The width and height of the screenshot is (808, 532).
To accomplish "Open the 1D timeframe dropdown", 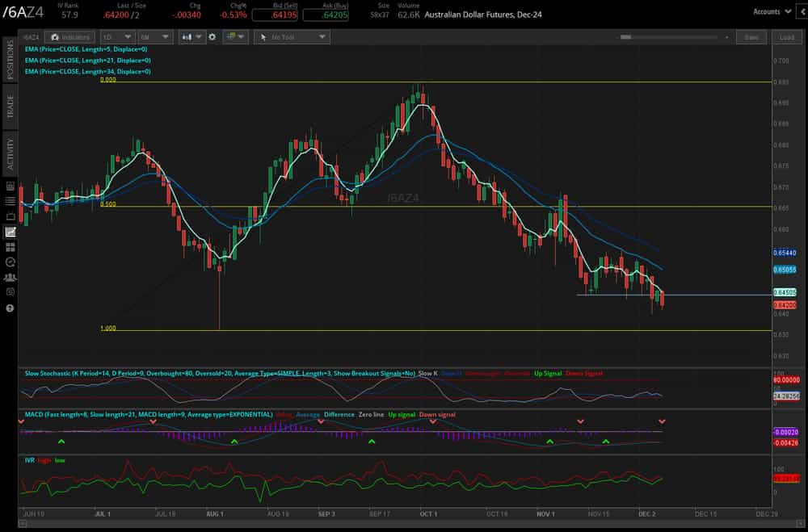I will tap(117, 36).
